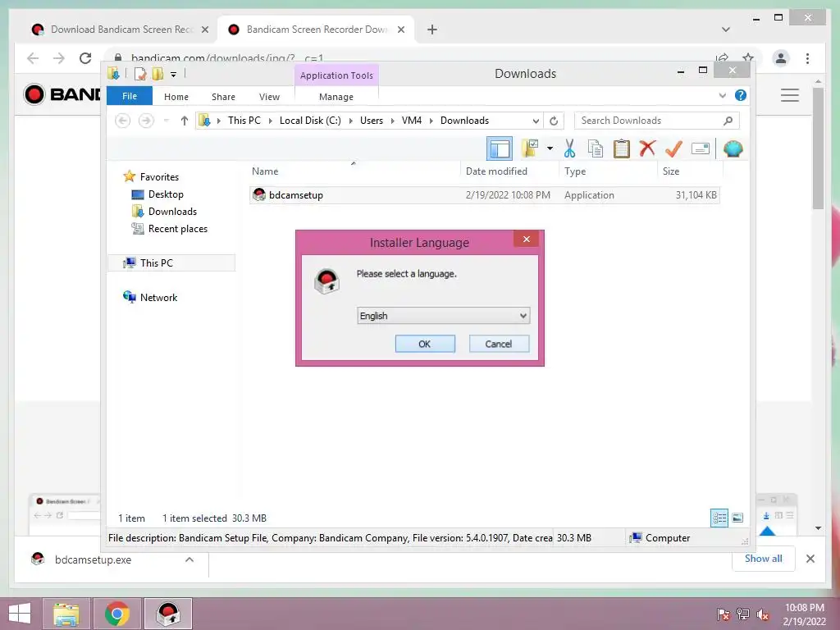Open Chrome three-dot menu
Image resolution: width=840 pixels, height=630 pixels.
tap(807, 58)
